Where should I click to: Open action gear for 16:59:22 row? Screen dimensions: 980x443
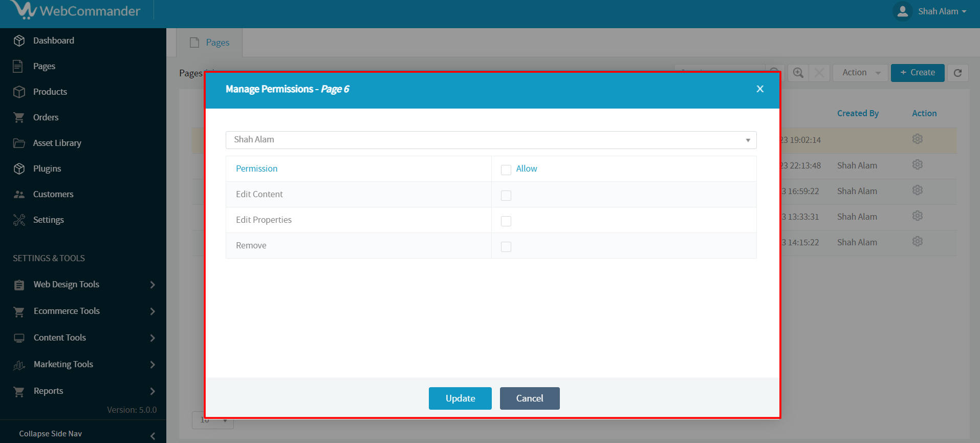click(x=918, y=191)
